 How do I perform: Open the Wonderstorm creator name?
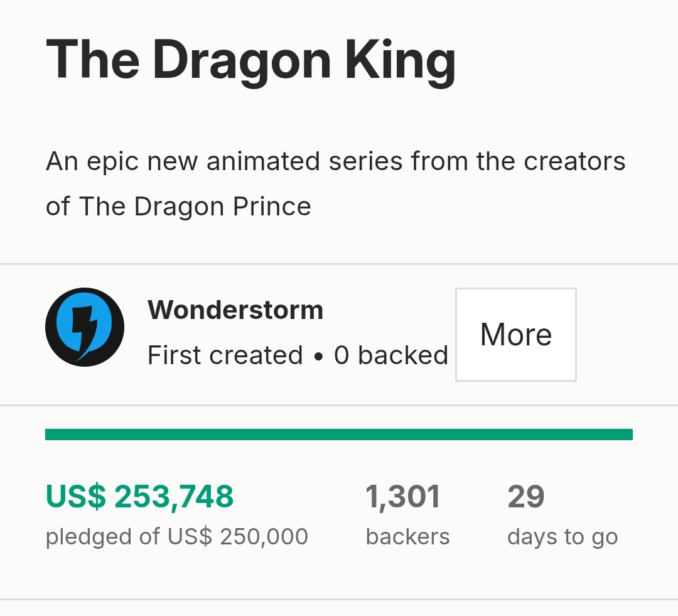click(235, 310)
